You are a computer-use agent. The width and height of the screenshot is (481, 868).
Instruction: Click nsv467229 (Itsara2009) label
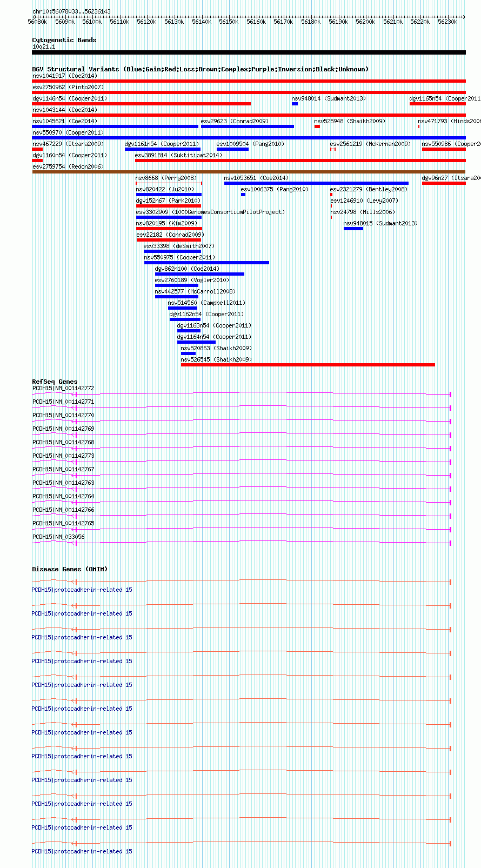tap(68, 144)
